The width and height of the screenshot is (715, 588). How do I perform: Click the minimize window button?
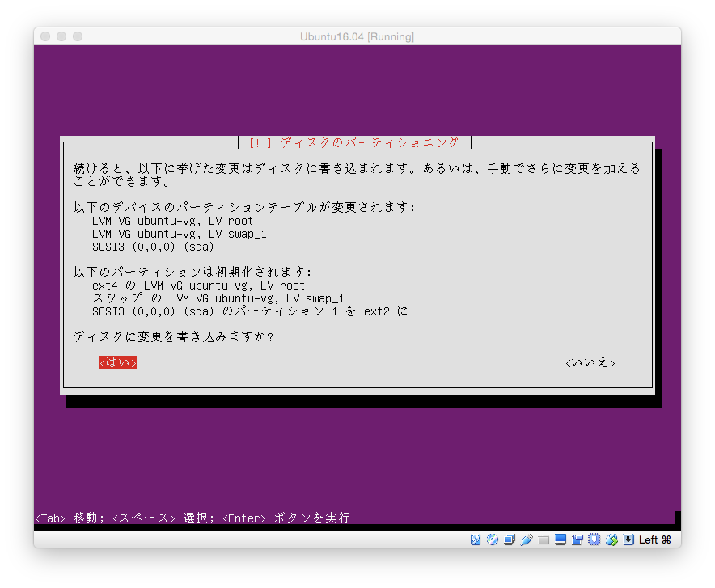[61, 36]
